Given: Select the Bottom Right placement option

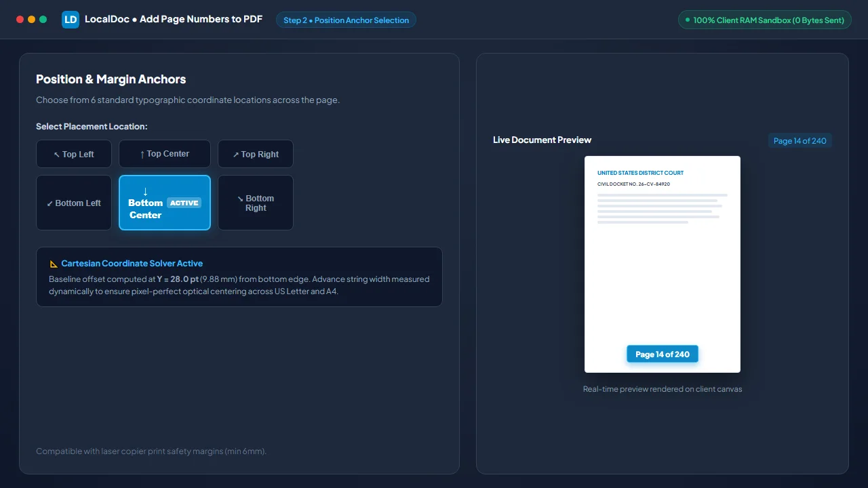Looking at the screenshot, I should (256, 203).
